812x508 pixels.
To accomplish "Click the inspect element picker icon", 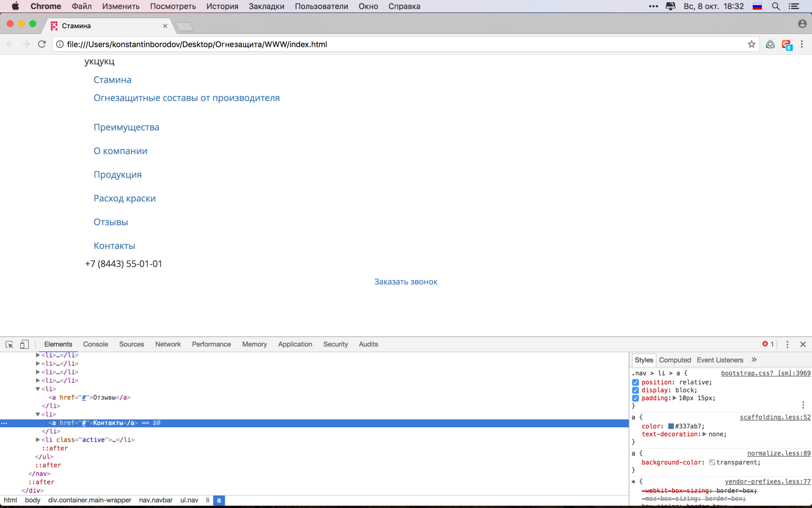I will pos(9,345).
